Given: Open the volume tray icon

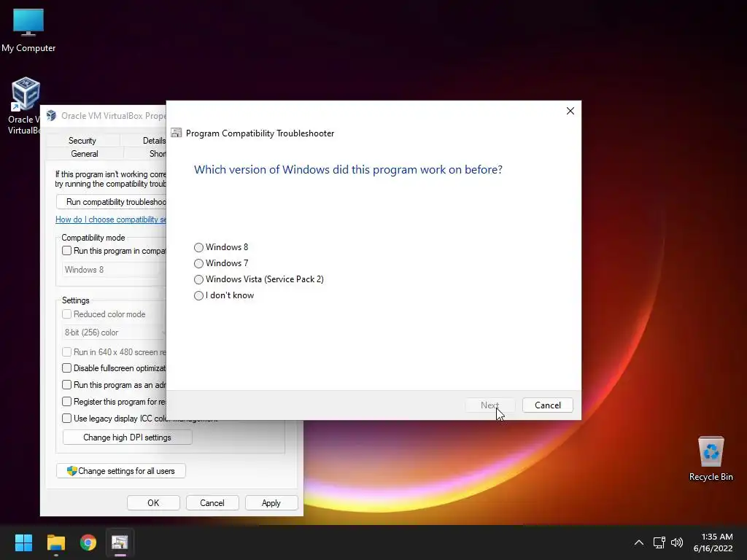Looking at the screenshot, I should (676, 542).
